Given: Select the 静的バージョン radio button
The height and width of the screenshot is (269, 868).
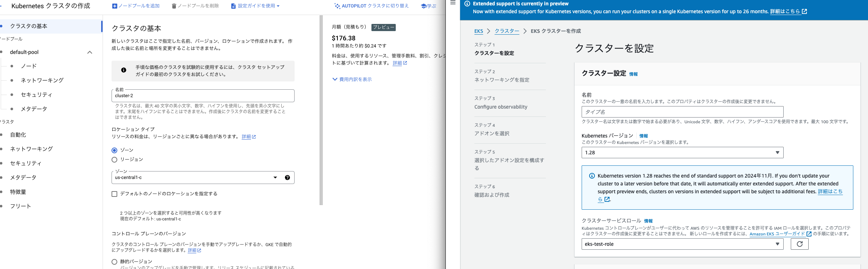Looking at the screenshot, I should tap(114, 262).
